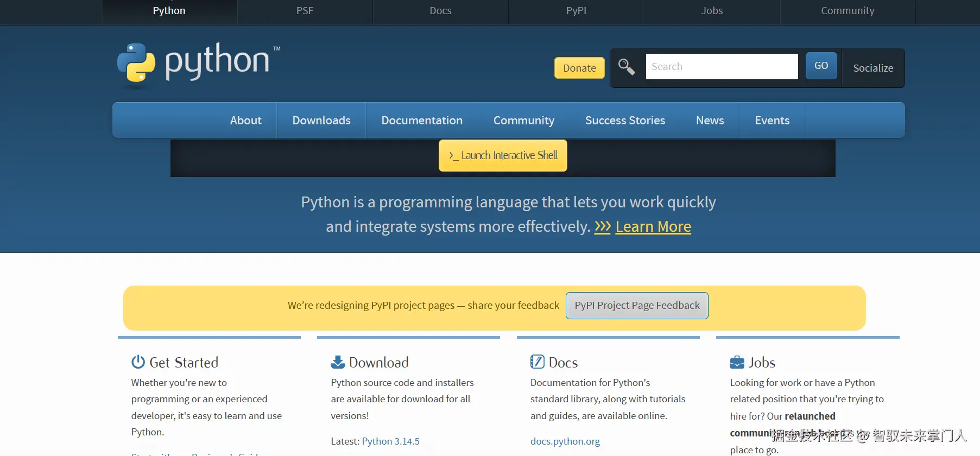The width and height of the screenshot is (980, 456).
Task: Open the Documentation navigation menu
Action: (x=422, y=121)
